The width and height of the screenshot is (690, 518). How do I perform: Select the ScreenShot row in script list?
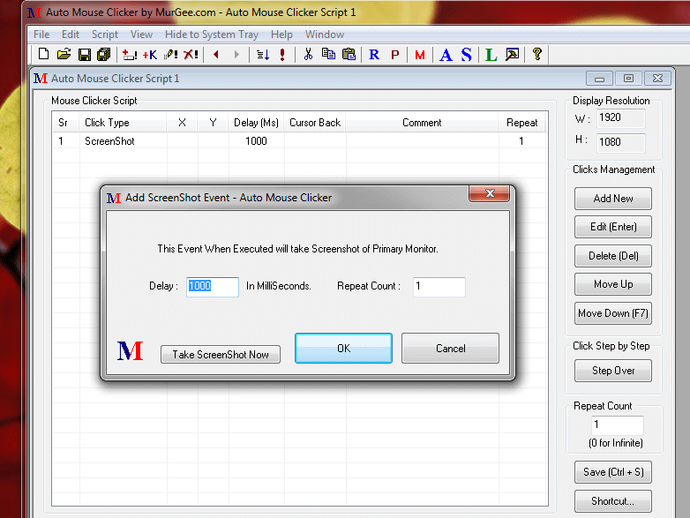click(x=300, y=141)
